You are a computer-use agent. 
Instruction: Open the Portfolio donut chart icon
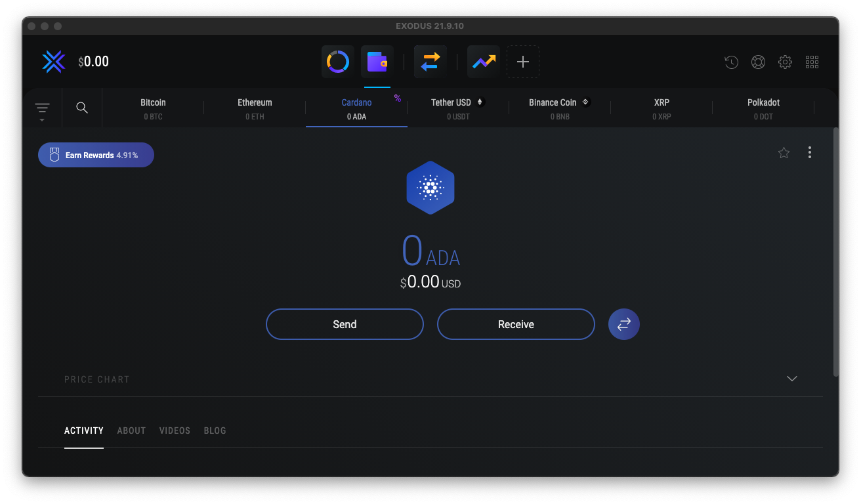(338, 62)
